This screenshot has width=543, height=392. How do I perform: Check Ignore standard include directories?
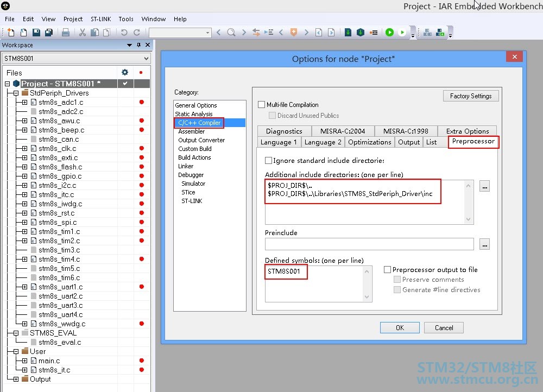tap(268, 160)
